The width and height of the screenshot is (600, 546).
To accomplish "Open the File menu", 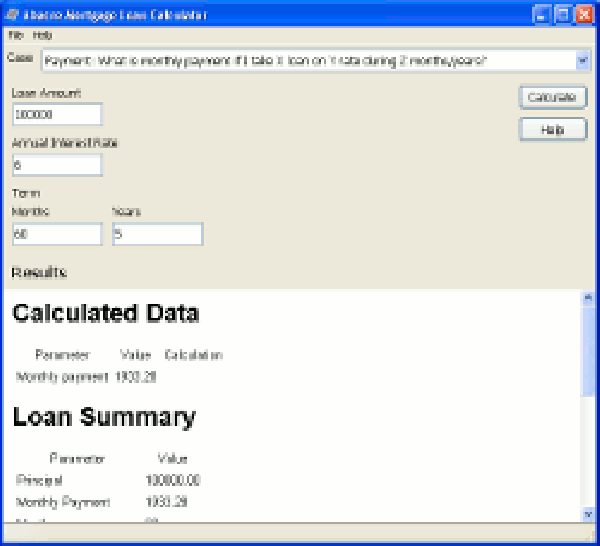I will point(16,35).
